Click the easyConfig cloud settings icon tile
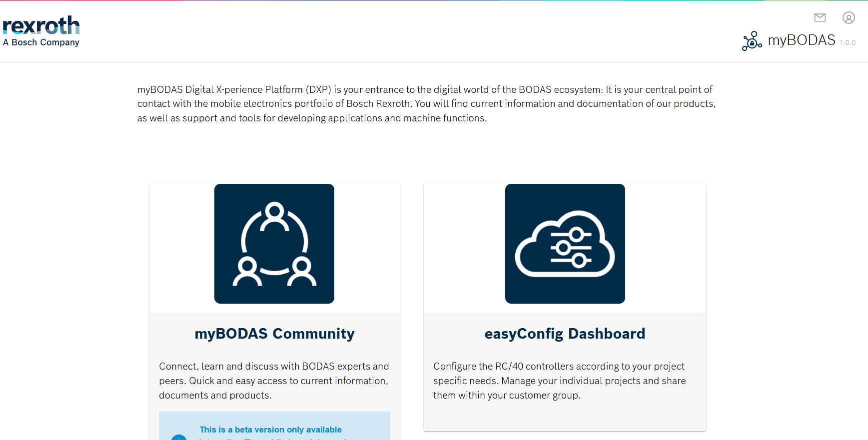868x440 pixels. pos(565,244)
